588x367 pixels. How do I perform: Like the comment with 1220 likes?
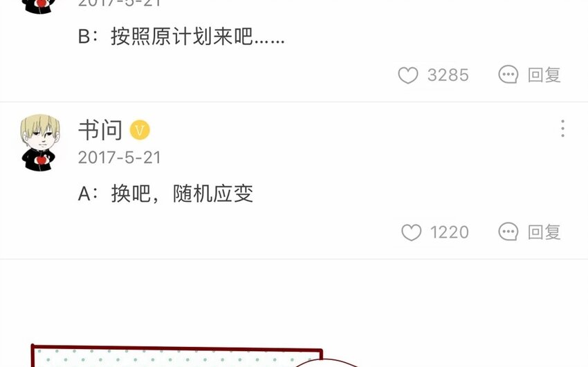pos(412,232)
